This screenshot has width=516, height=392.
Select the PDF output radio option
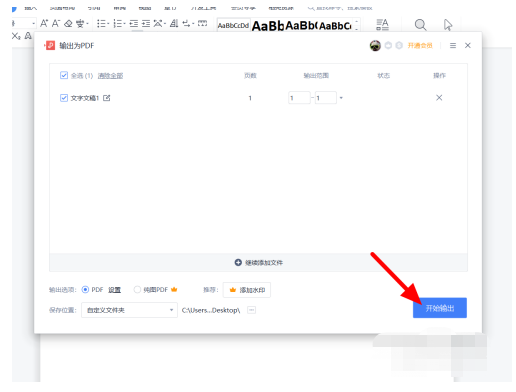coord(85,290)
